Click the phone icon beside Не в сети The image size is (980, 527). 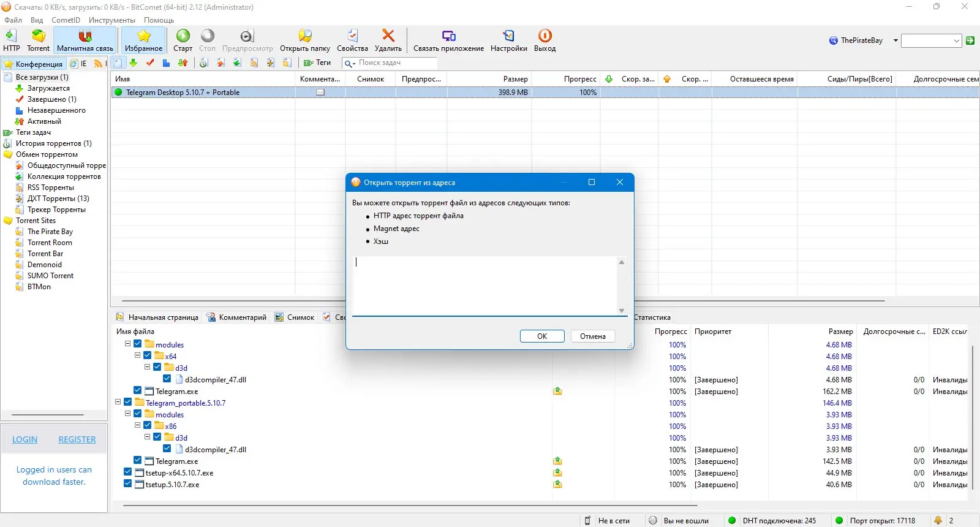point(587,520)
